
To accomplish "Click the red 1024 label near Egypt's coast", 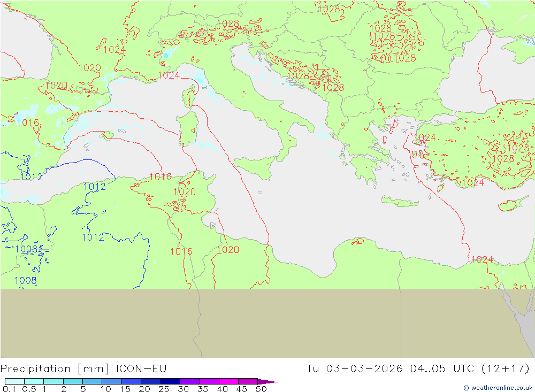I will point(482,259).
